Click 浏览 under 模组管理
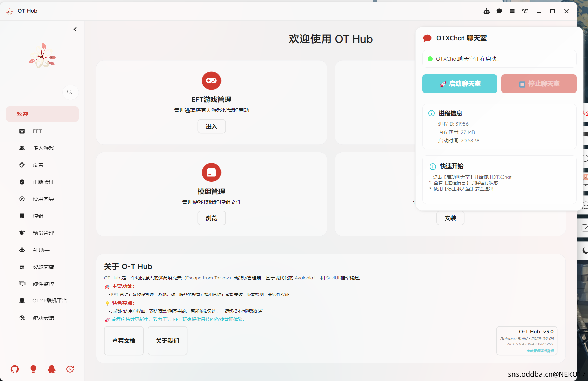588x381 pixels. tap(211, 218)
